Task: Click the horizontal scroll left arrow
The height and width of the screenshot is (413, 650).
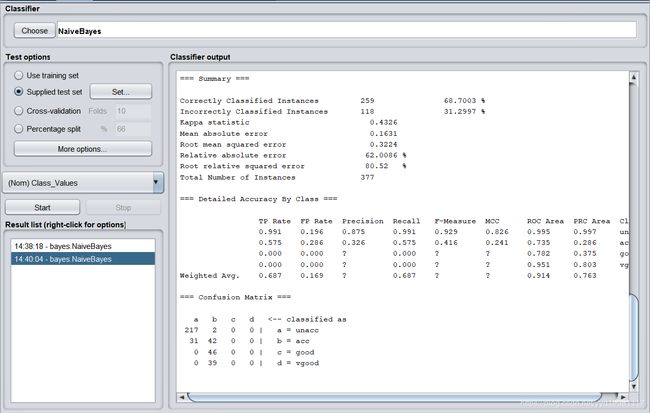Action: tap(182, 397)
